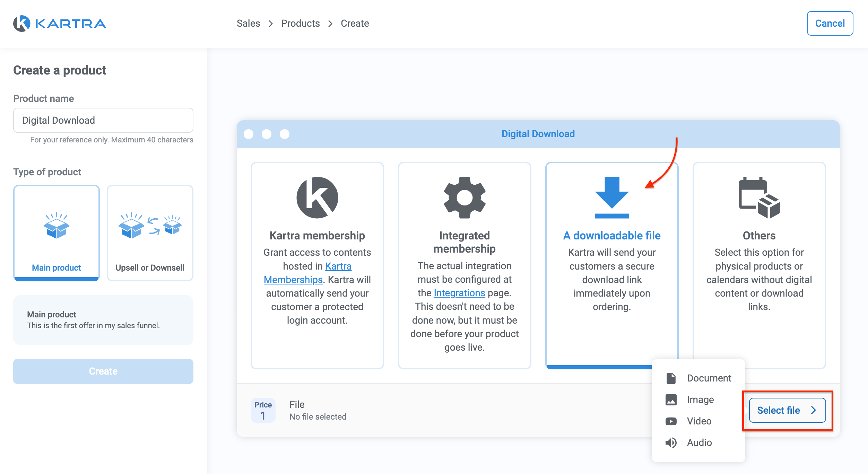The image size is (868, 474).
Task: Click the Kartra membership K icon
Action: tap(317, 197)
